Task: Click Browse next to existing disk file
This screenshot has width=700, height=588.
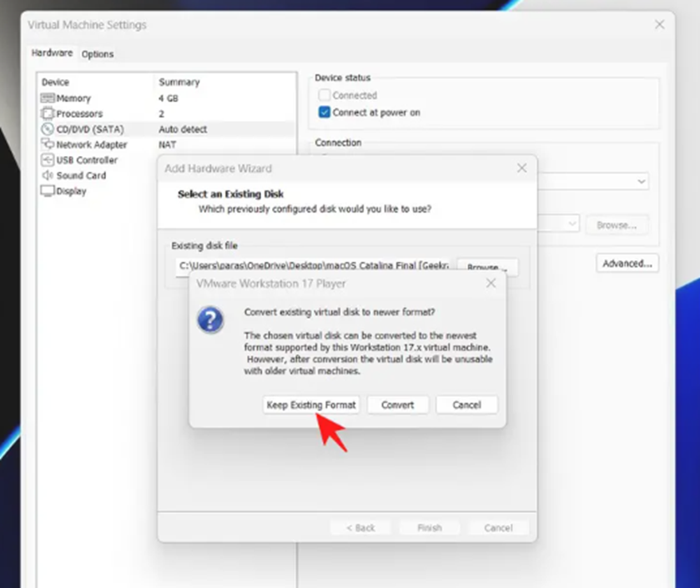Action: coord(487,265)
